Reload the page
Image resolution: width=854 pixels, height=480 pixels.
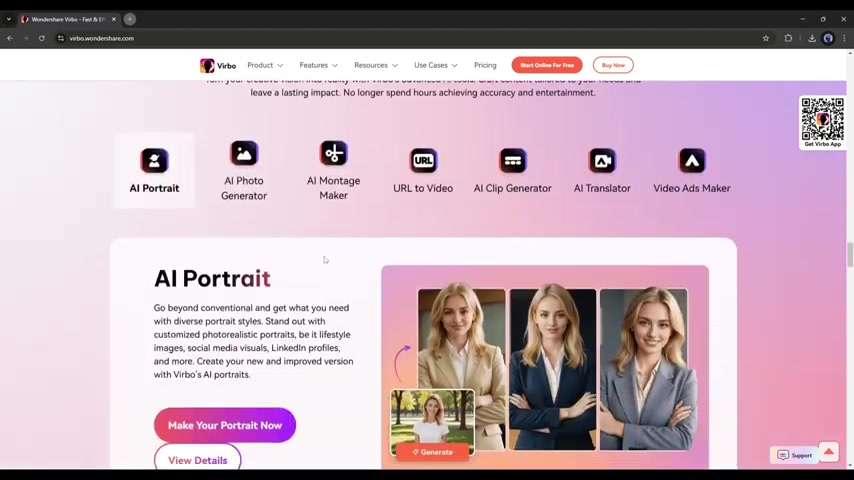point(41,38)
